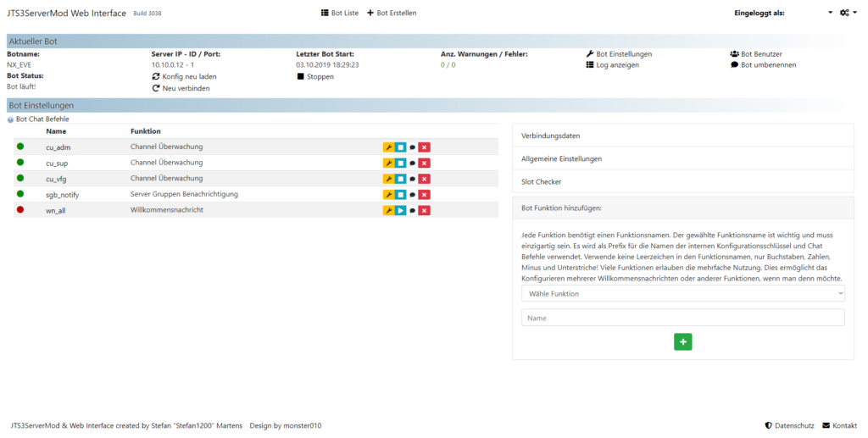Click the Name input field
The width and height of the screenshot is (868, 438).
coord(682,318)
